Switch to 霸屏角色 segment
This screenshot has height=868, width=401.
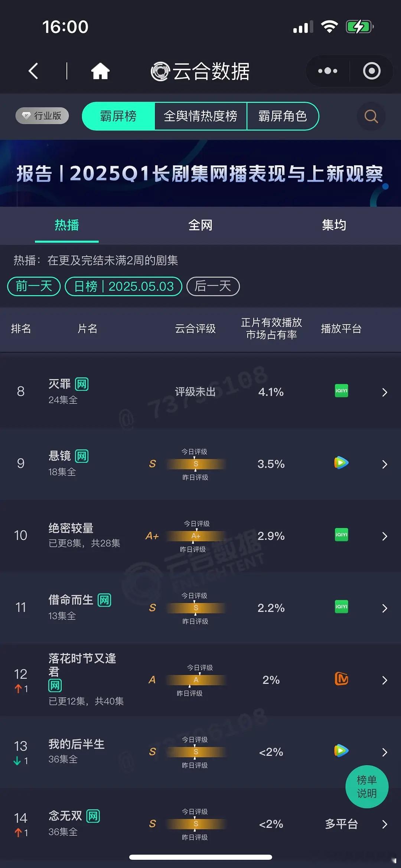click(283, 116)
